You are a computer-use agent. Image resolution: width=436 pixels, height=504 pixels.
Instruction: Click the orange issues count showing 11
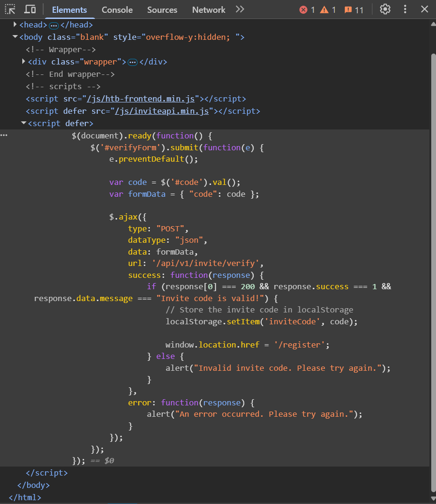[x=354, y=10]
